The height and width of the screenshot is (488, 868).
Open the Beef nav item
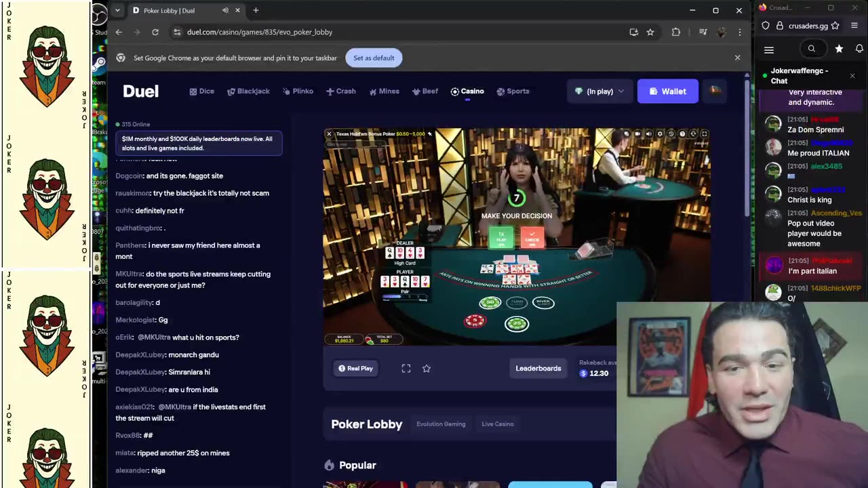pos(425,91)
